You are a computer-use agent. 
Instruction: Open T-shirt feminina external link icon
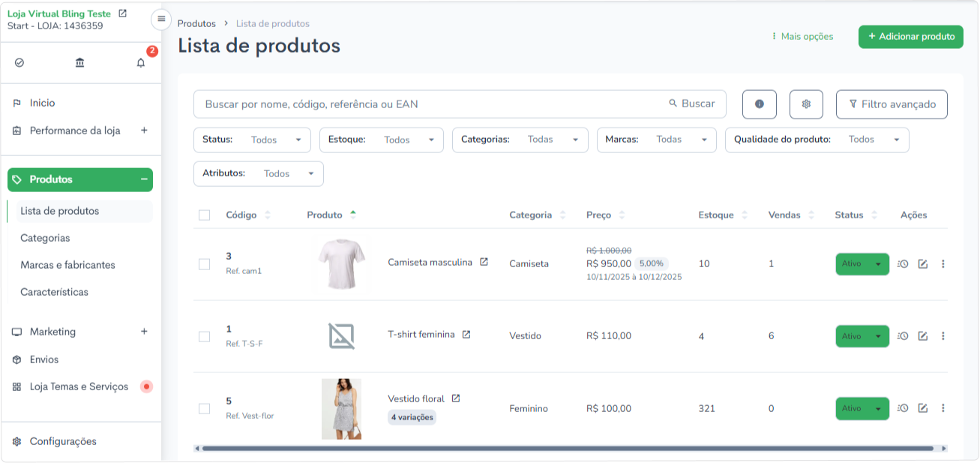coord(466,335)
